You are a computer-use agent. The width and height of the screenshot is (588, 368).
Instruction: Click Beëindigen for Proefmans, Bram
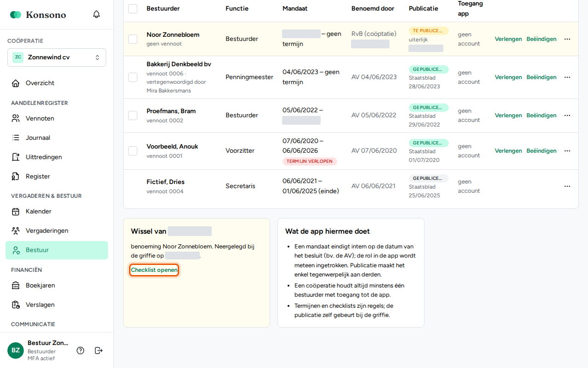coord(541,115)
